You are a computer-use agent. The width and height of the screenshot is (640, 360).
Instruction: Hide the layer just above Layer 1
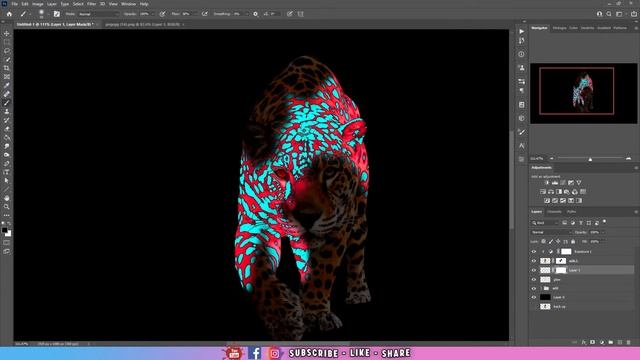(534, 261)
